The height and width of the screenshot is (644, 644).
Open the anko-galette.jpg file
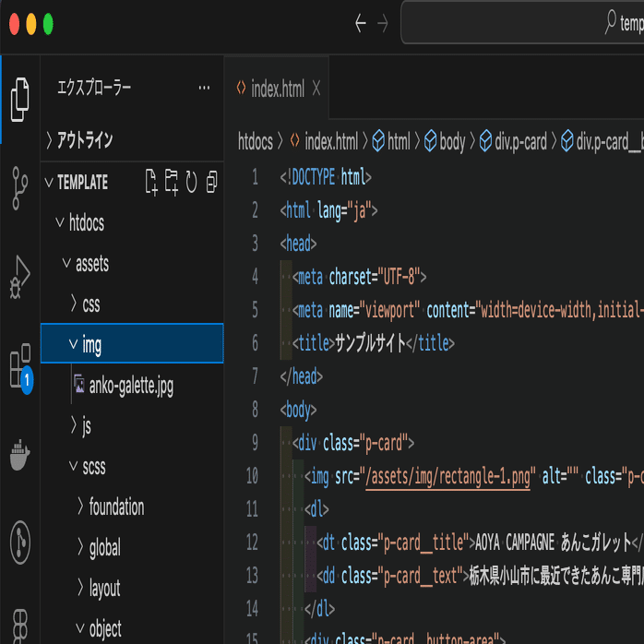[x=132, y=386]
